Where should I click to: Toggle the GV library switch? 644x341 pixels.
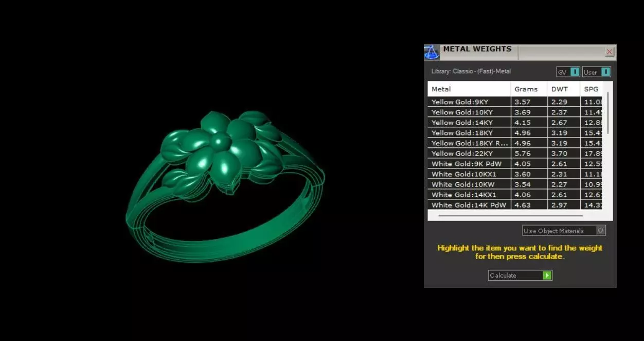tap(568, 72)
